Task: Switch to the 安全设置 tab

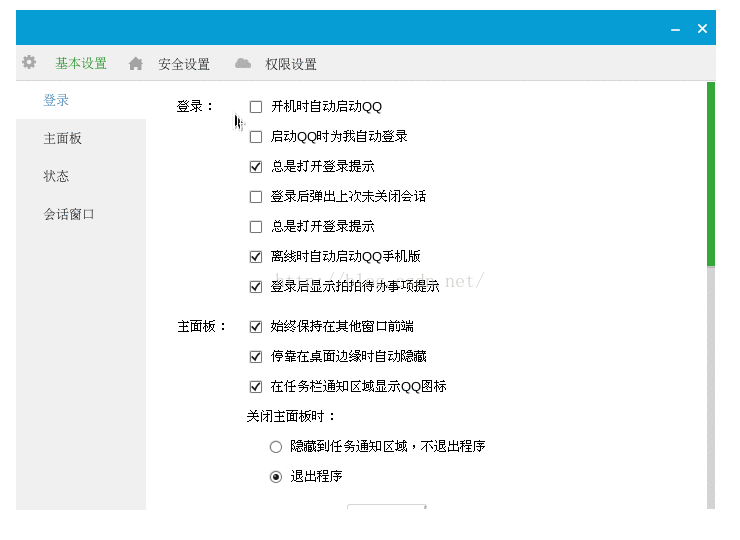Action: (x=183, y=64)
